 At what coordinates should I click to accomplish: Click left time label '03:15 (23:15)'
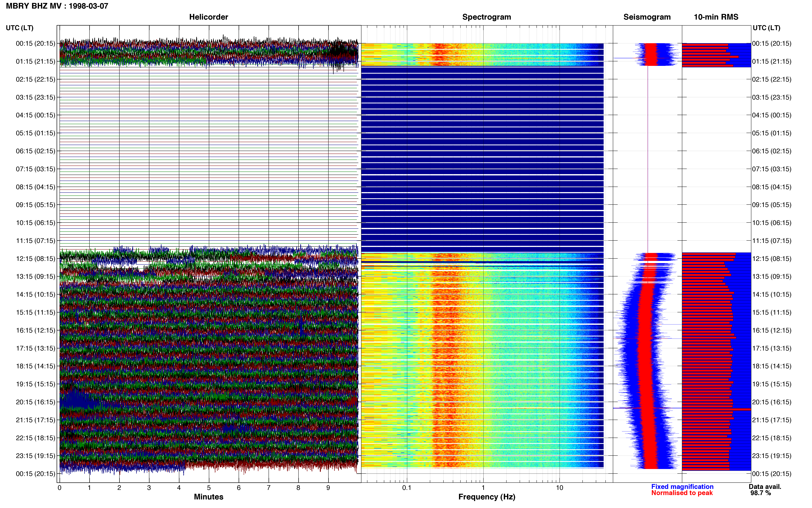tap(36, 97)
